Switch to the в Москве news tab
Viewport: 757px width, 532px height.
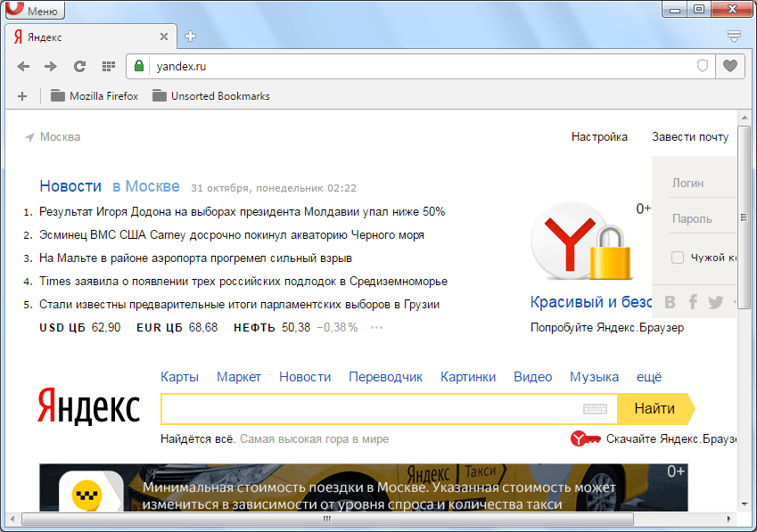click(146, 186)
